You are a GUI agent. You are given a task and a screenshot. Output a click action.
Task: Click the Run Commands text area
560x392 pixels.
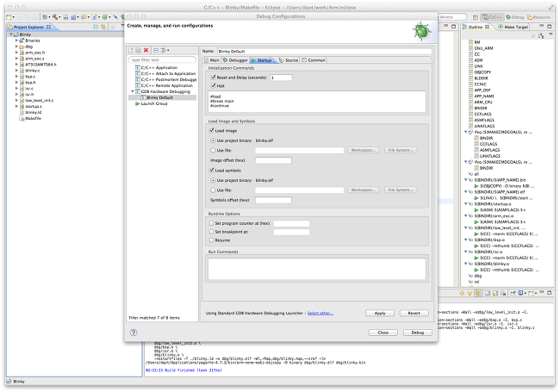point(317,269)
